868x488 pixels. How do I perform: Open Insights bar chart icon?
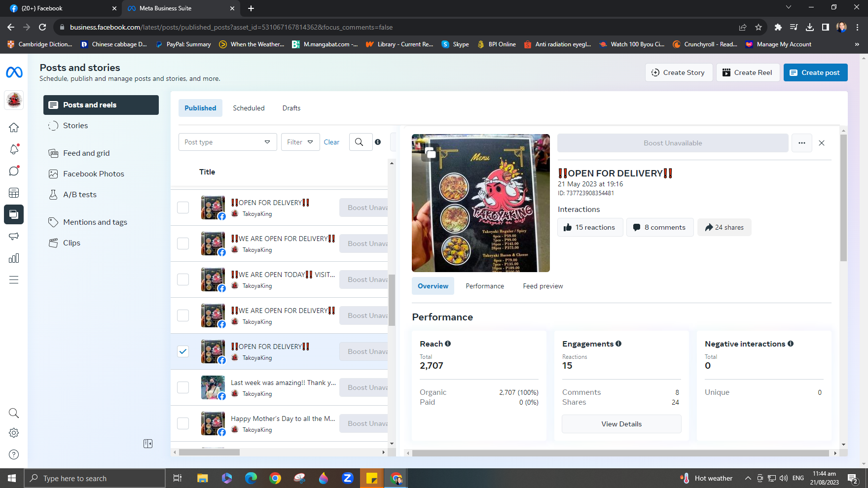tap(14, 258)
